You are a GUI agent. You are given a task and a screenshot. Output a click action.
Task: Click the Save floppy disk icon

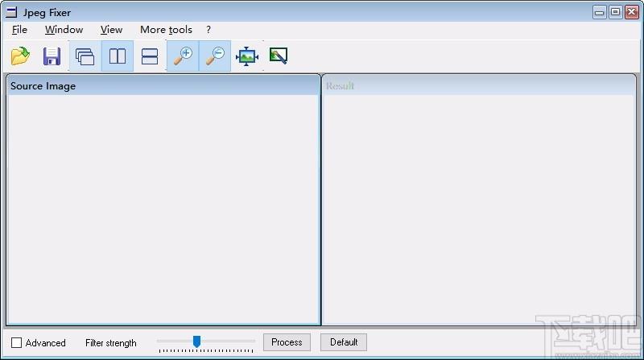(52, 56)
